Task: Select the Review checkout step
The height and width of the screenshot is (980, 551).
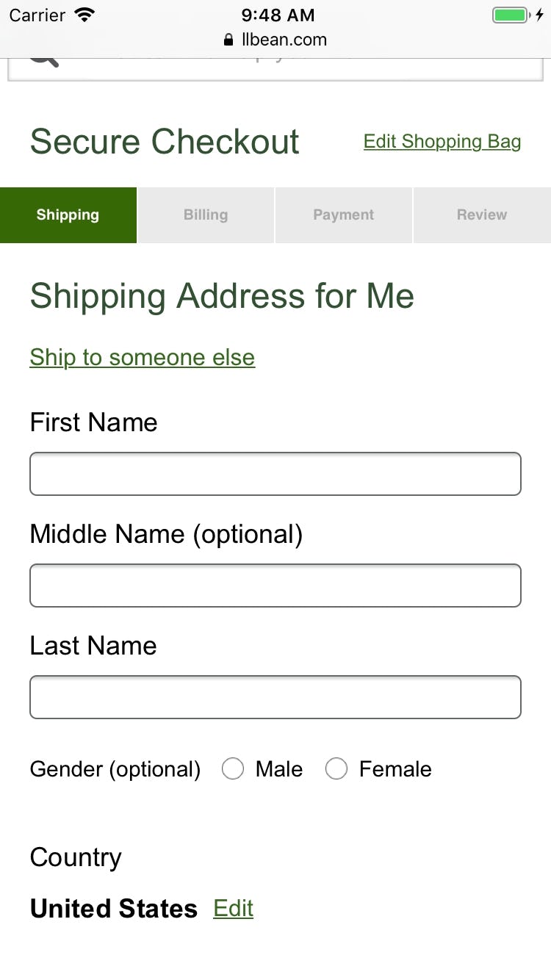Action: [x=482, y=215]
